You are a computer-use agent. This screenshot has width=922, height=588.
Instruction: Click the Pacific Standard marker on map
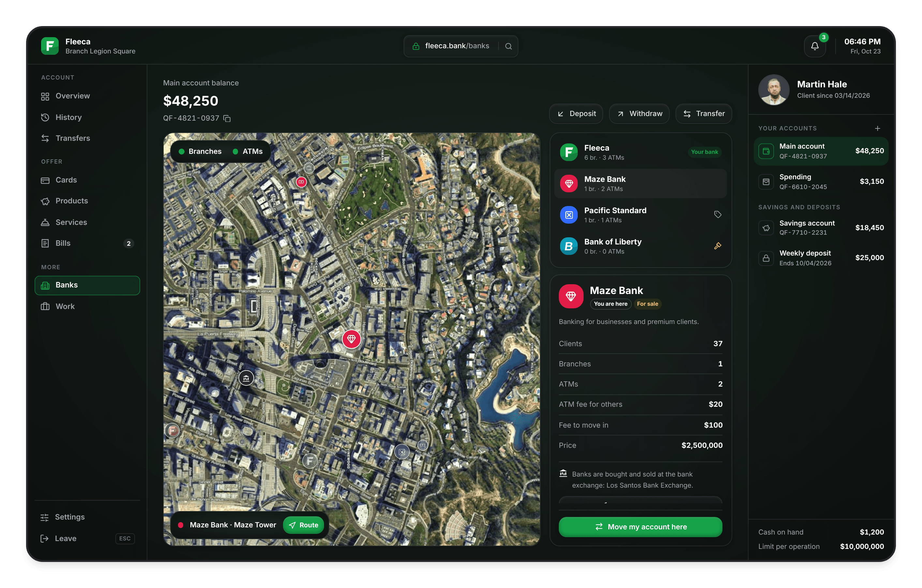tap(402, 452)
